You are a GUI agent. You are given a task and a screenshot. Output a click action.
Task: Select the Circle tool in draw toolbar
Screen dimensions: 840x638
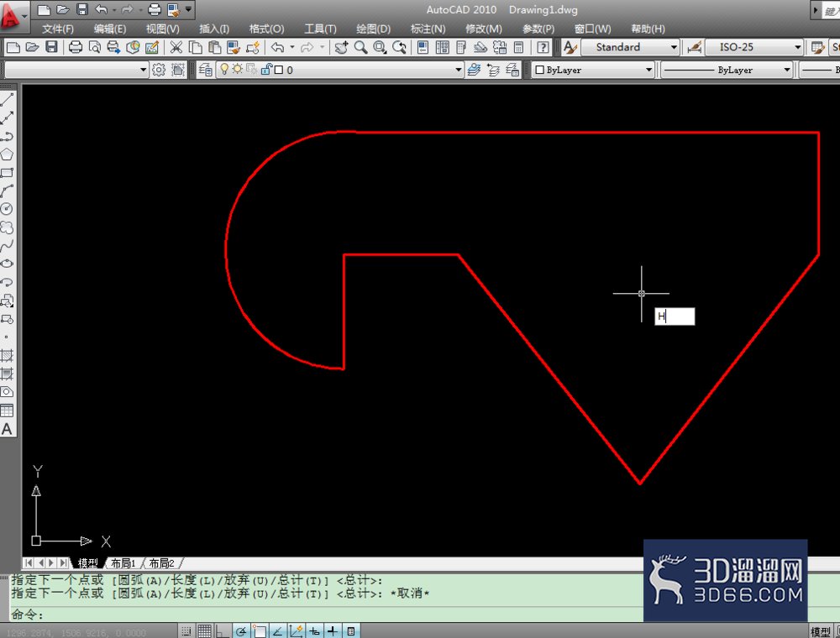click(x=7, y=209)
